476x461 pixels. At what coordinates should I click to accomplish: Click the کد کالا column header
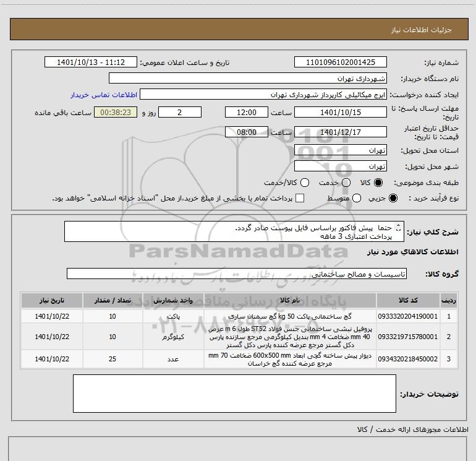(408, 300)
